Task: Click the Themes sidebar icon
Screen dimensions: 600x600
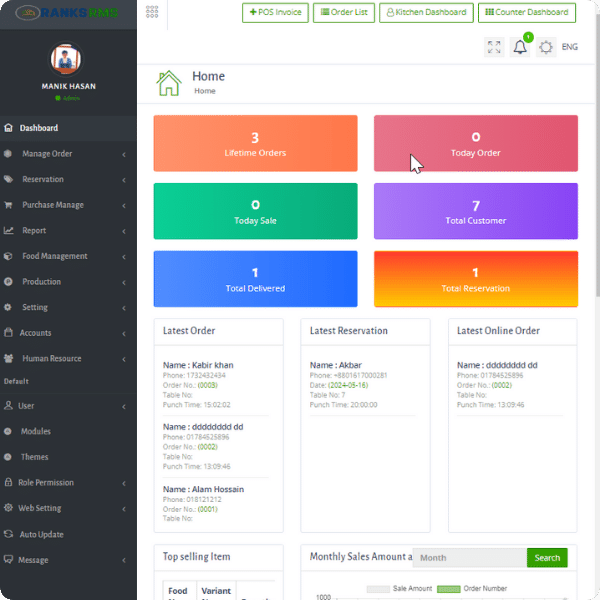Action: pyautogui.click(x=9, y=457)
